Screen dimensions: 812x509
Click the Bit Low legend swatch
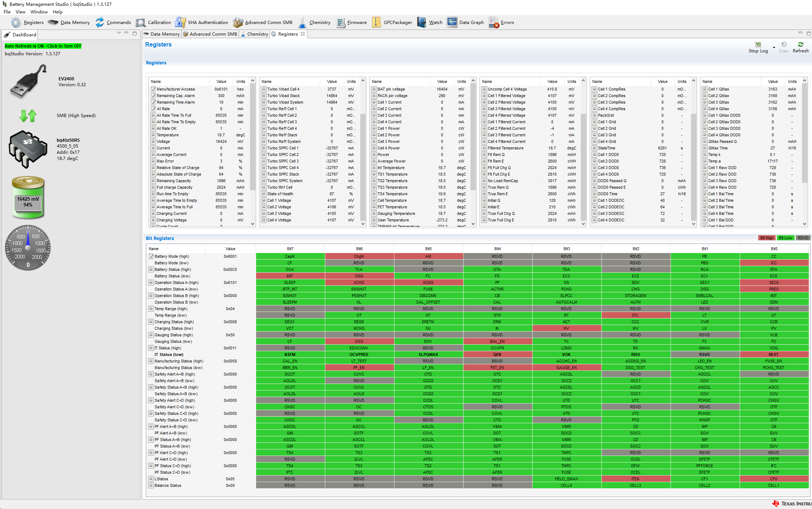pyautogui.click(x=785, y=238)
